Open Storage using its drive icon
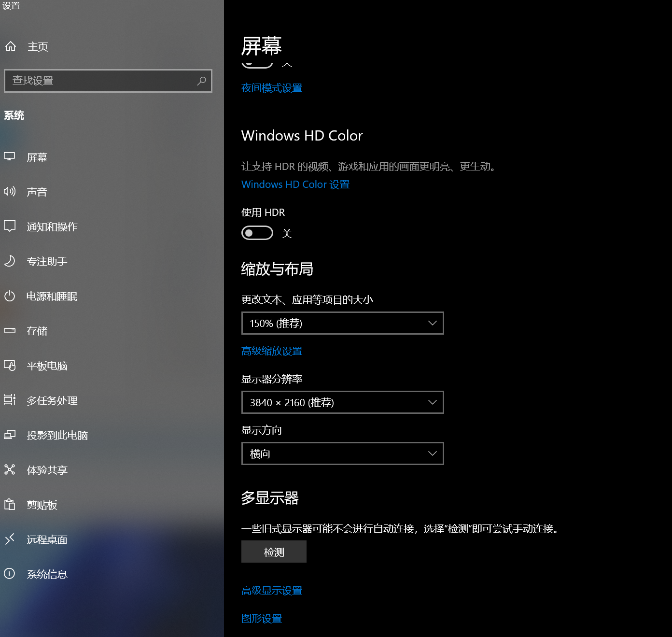 click(x=10, y=330)
